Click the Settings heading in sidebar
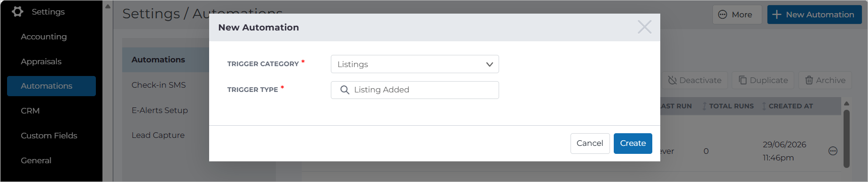868x182 pixels. [48, 12]
